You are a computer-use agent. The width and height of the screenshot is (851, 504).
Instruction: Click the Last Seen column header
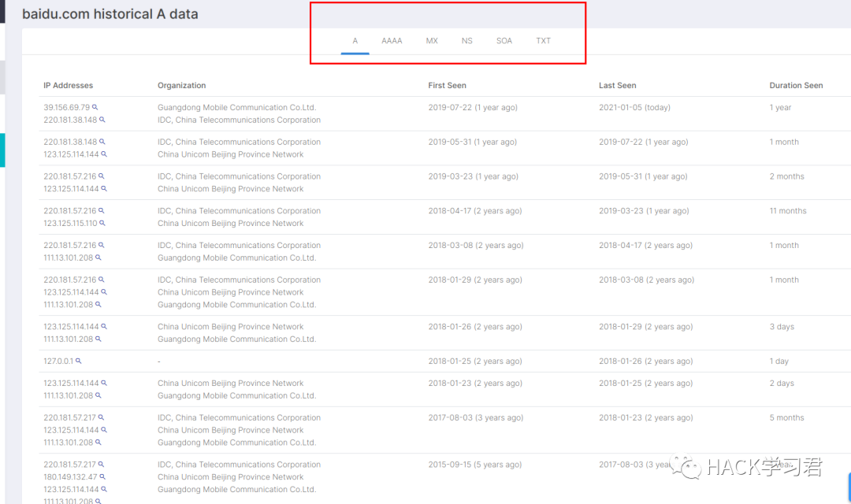618,85
